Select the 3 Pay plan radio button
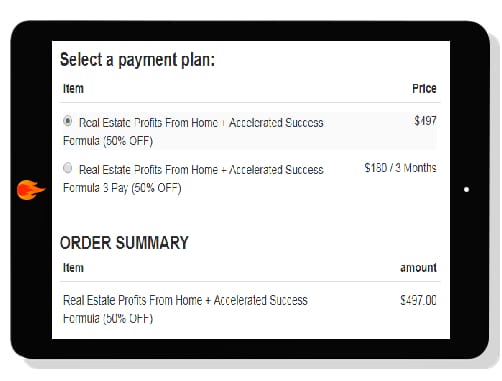502x381 pixels. [x=68, y=168]
